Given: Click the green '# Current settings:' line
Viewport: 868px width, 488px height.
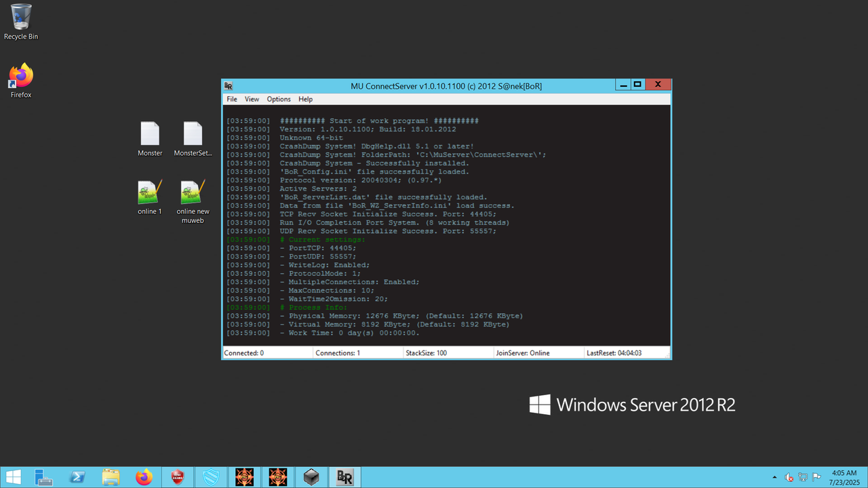Looking at the screenshot, I should click(296, 239).
